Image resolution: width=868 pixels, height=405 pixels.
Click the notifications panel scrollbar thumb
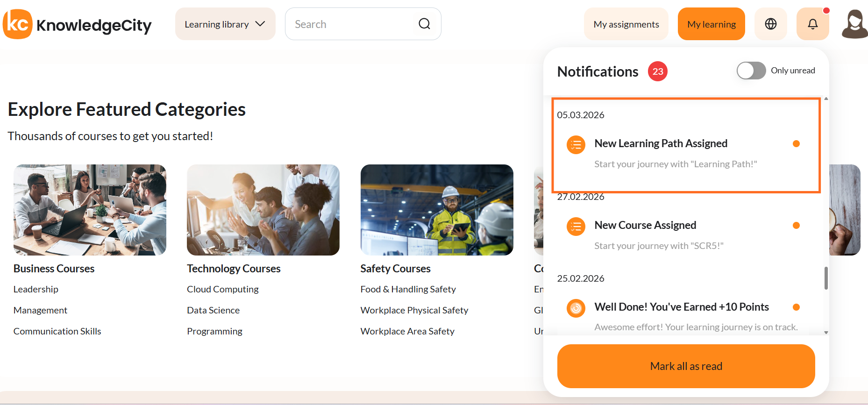pos(826,278)
